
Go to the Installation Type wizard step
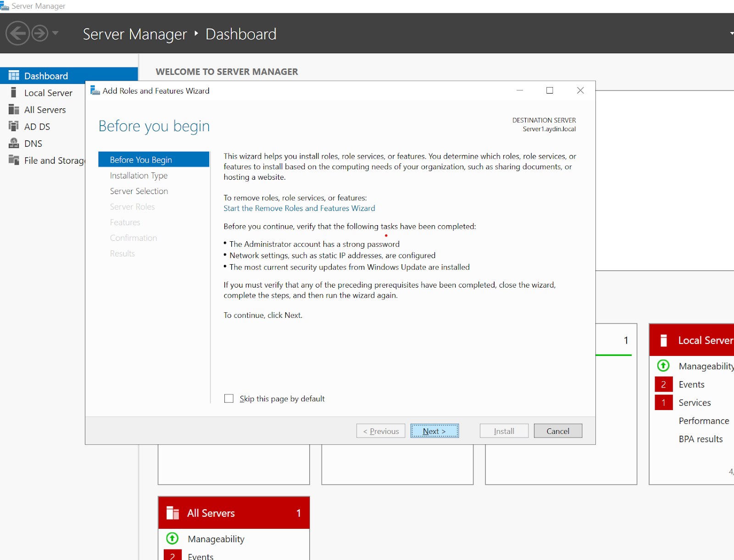point(139,175)
